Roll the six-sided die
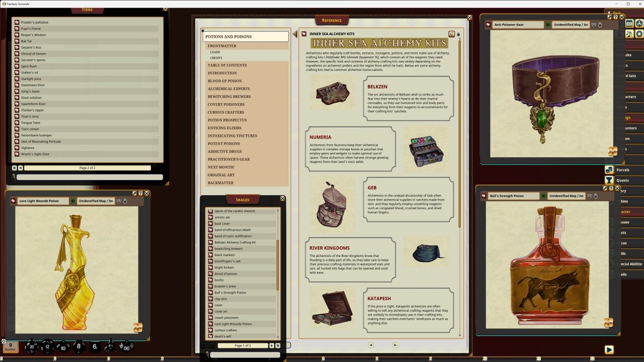 [96, 347]
